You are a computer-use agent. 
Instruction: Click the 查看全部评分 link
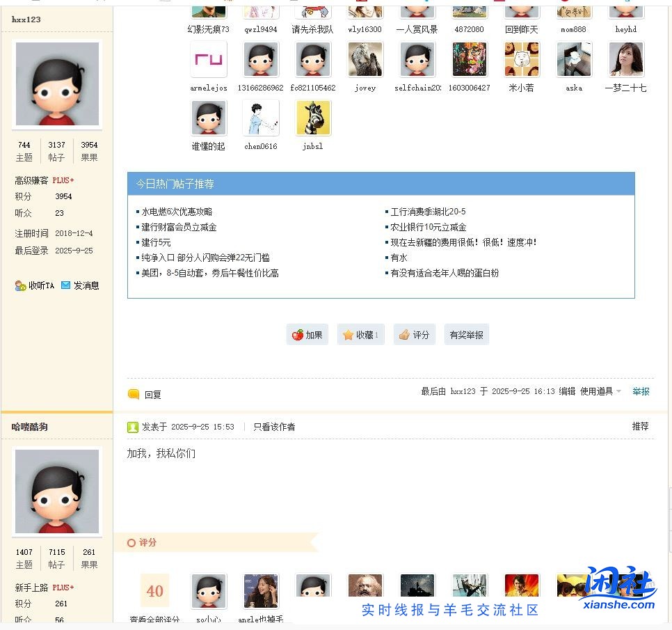point(154,619)
